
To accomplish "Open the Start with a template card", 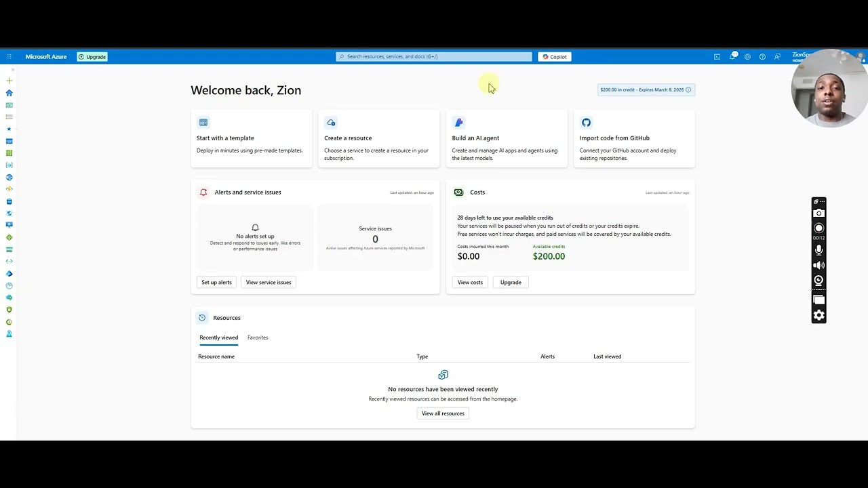I will point(252,138).
